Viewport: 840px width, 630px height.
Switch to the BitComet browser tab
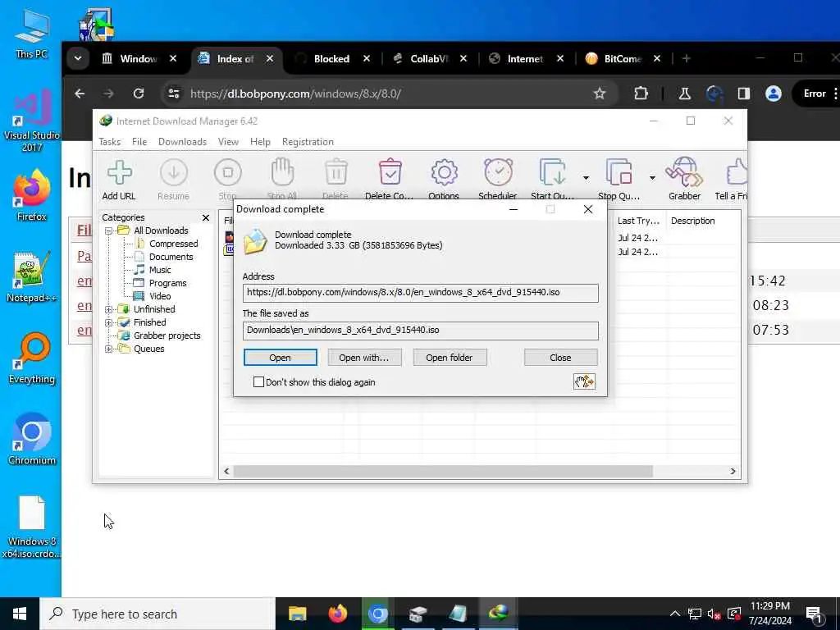[x=622, y=59]
